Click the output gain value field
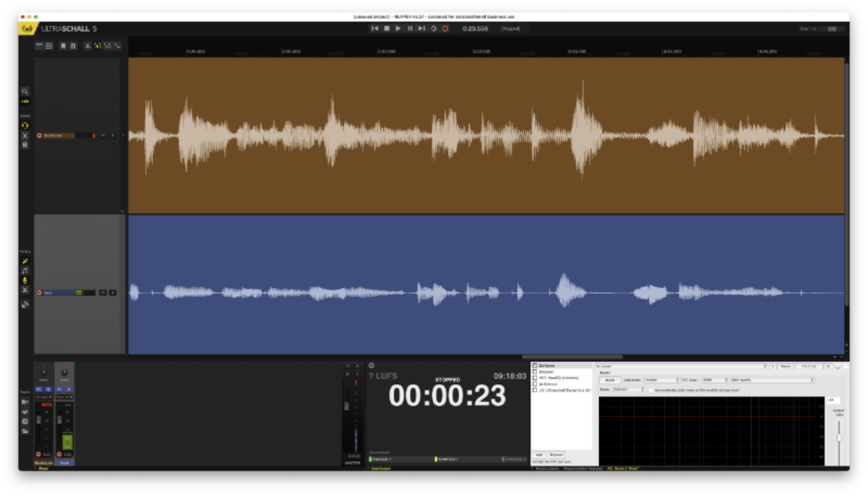This screenshot has width=868, height=495. [833, 400]
